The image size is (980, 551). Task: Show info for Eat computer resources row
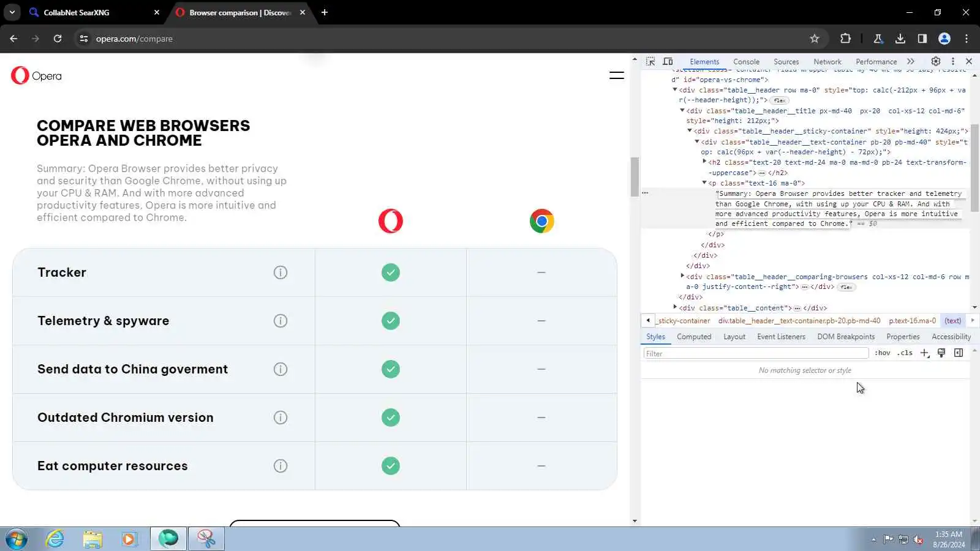281,466
